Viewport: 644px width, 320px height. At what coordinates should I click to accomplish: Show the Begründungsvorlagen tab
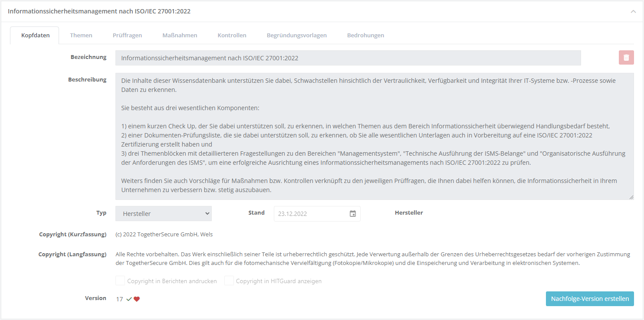tap(296, 35)
